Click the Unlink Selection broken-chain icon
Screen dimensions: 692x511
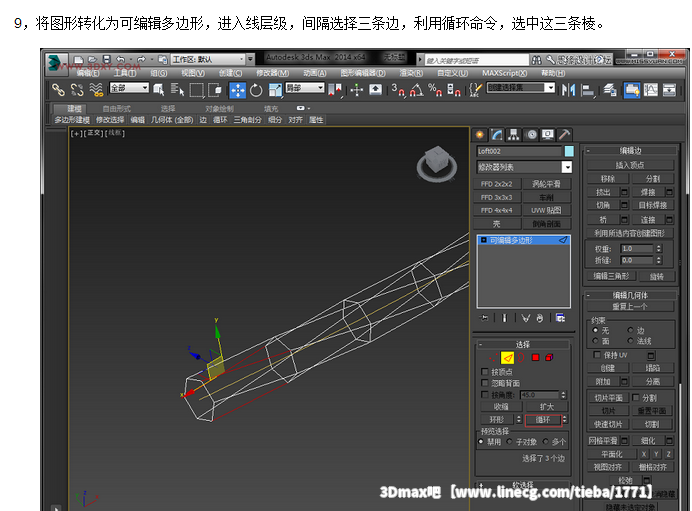pos(77,90)
